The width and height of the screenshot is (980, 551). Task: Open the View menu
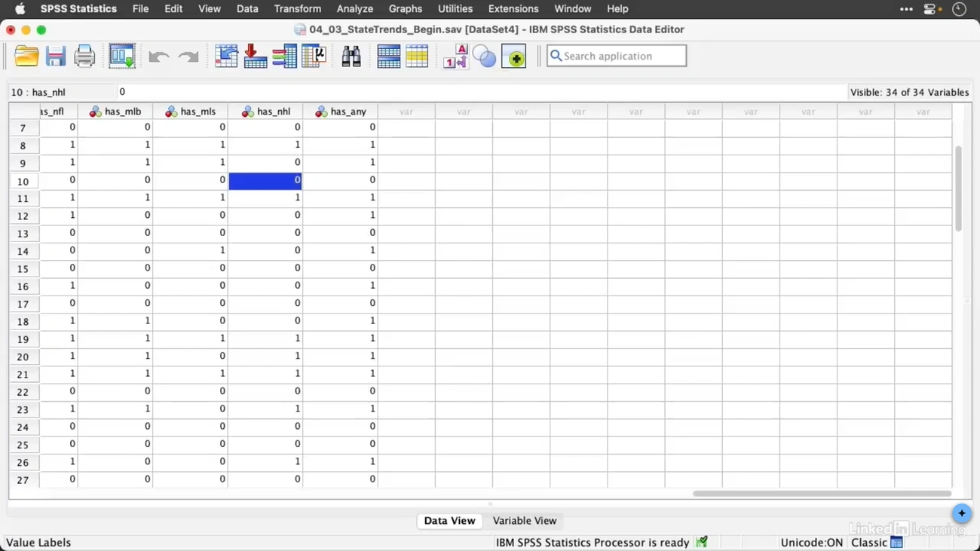pyautogui.click(x=210, y=9)
